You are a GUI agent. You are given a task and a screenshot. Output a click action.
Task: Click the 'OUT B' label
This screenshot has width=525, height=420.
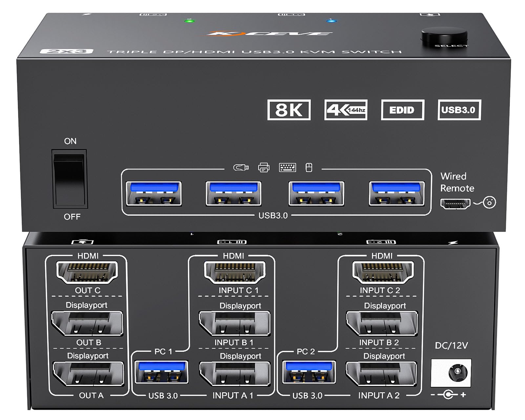pos(89,343)
